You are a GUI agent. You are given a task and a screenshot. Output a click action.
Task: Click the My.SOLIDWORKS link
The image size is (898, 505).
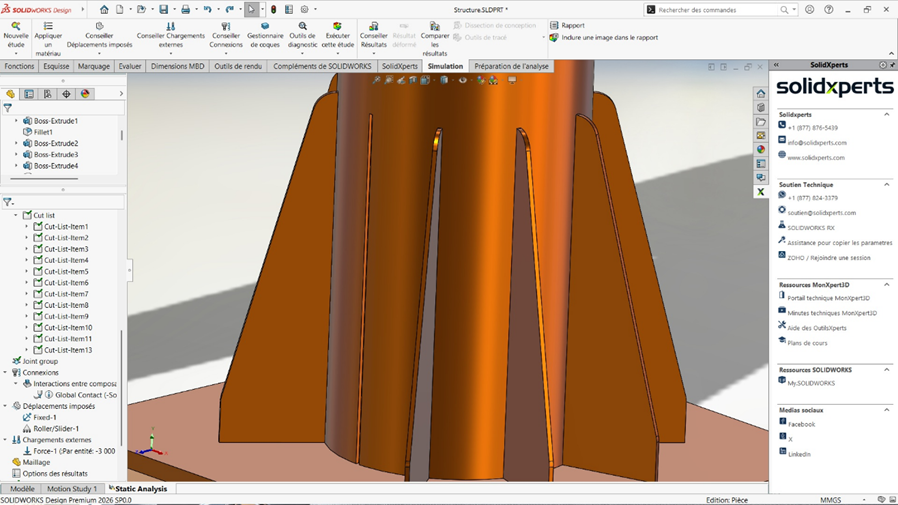(810, 383)
